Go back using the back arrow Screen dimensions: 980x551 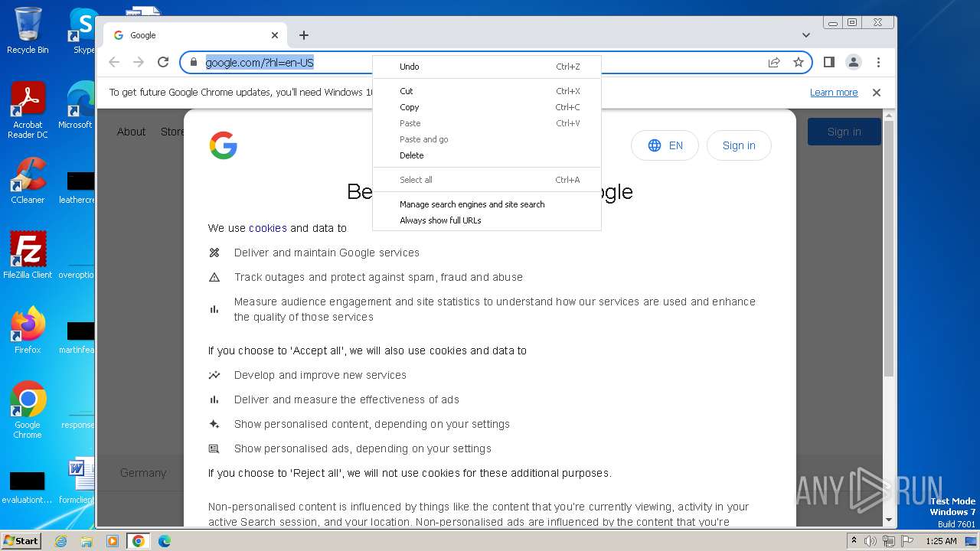click(x=114, y=62)
